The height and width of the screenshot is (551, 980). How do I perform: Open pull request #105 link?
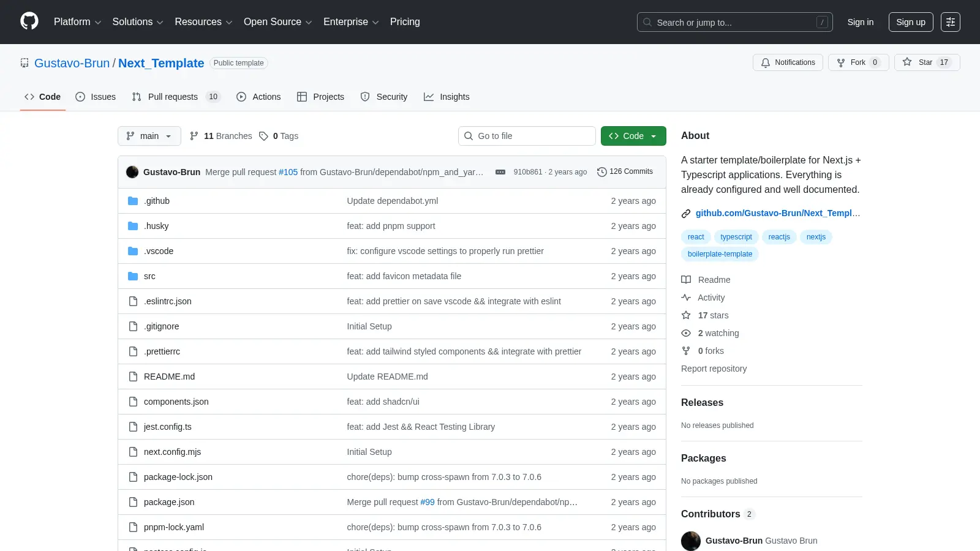point(288,172)
